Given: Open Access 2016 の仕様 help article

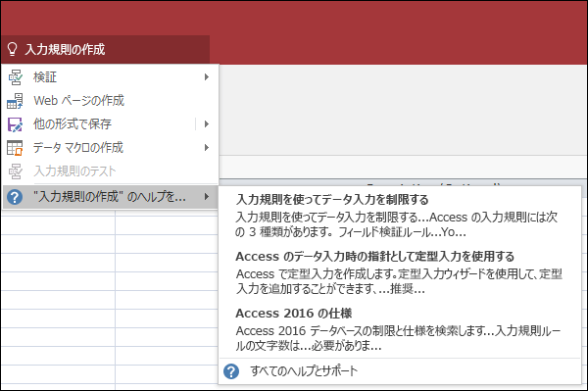Looking at the screenshot, I should (x=400, y=329).
